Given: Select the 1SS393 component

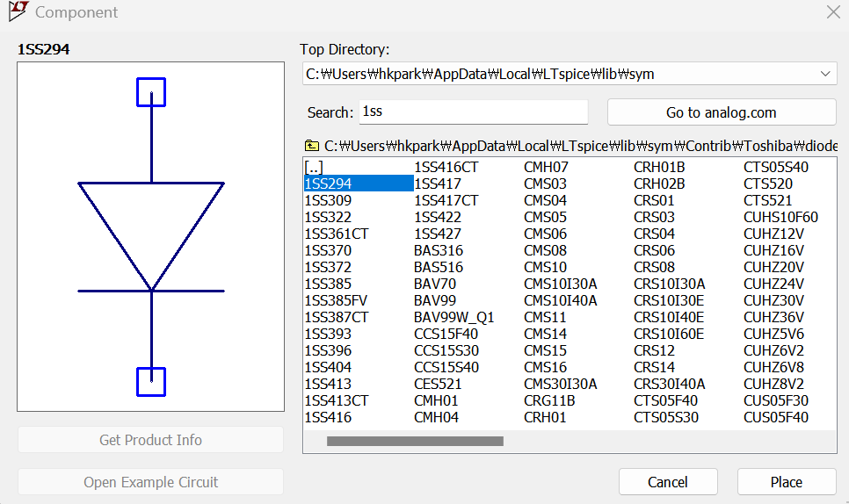Looking at the screenshot, I should 328,335.
